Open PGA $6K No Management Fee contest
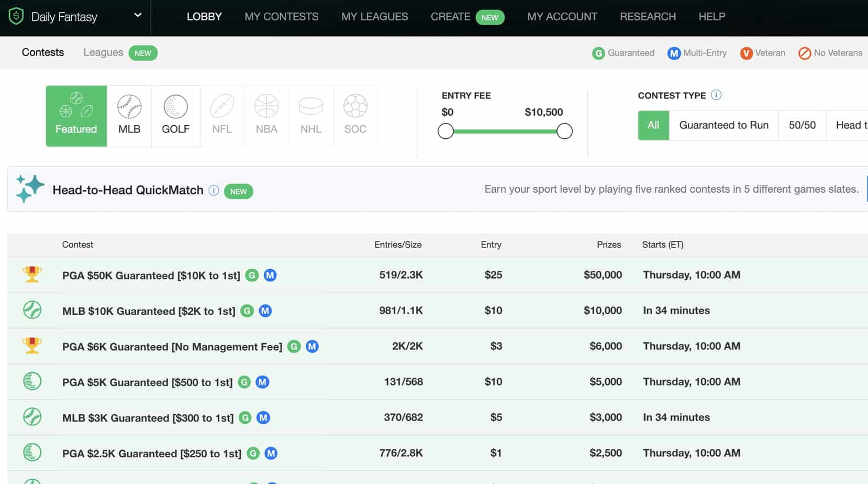The height and width of the screenshot is (484, 868). [x=172, y=347]
